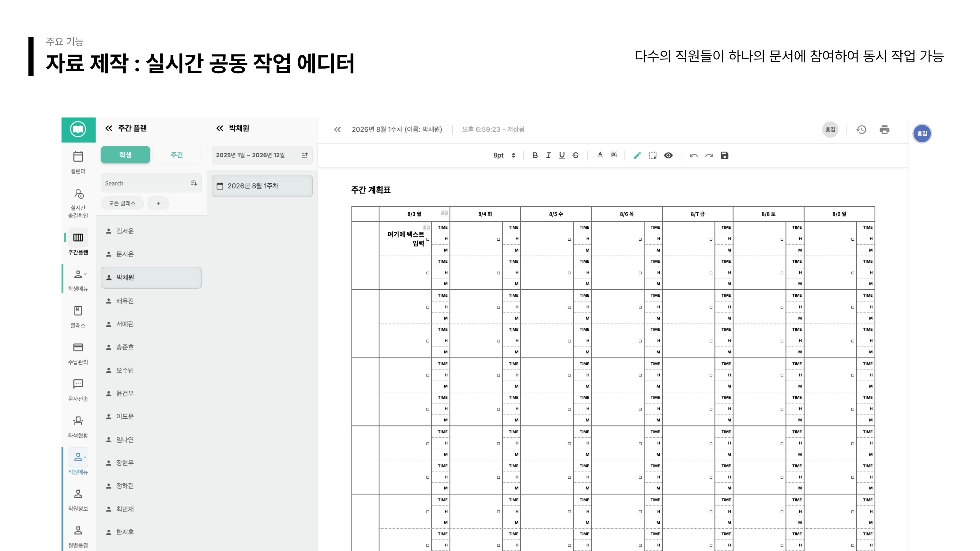Screen dimensions: 980x551
Task: Save the document with floppy icon
Action: [x=725, y=155]
